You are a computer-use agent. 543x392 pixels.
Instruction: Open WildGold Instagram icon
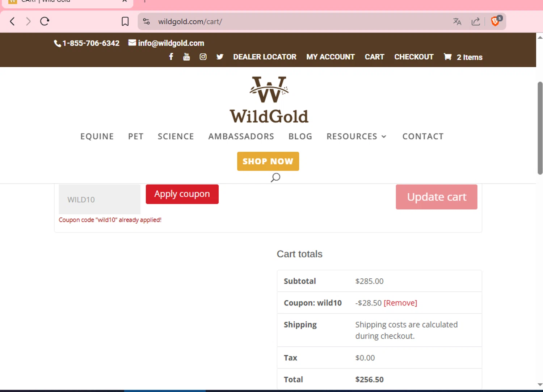pos(203,56)
